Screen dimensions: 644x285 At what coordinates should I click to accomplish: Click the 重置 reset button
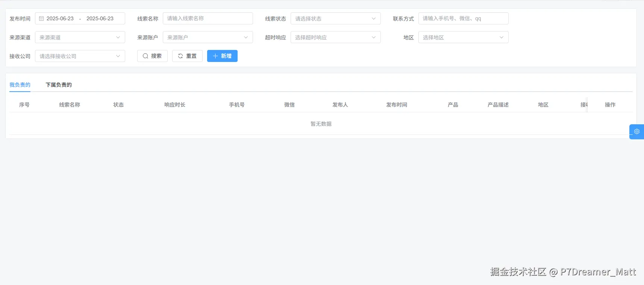tap(187, 56)
